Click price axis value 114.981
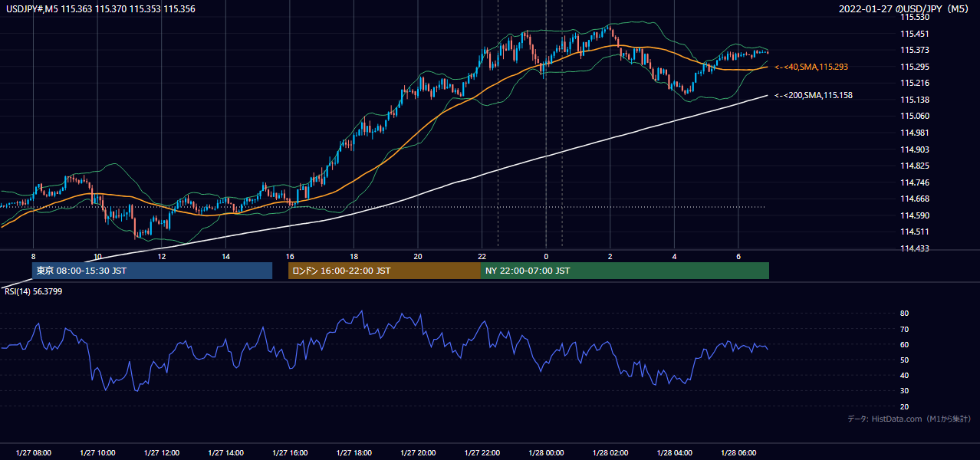Image resolution: width=980 pixels, height=460 pixels. pos(915,133)
